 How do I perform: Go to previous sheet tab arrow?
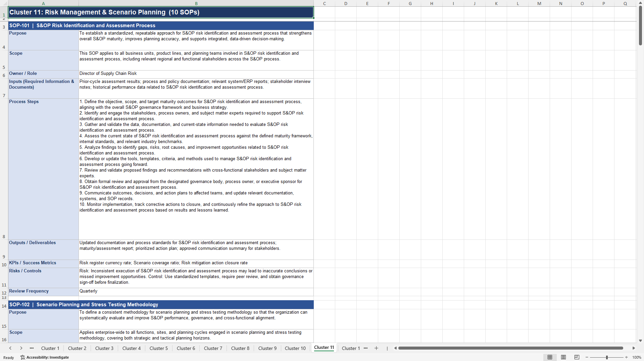10,348
